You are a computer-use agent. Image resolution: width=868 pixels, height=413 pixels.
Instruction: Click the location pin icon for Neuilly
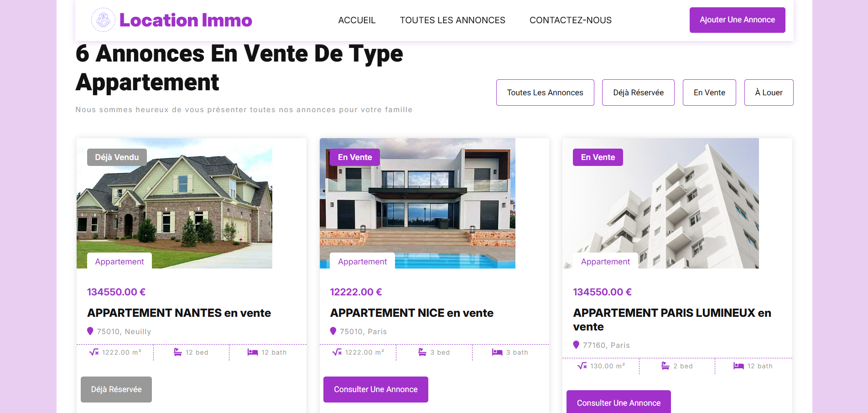pos(90,331)
